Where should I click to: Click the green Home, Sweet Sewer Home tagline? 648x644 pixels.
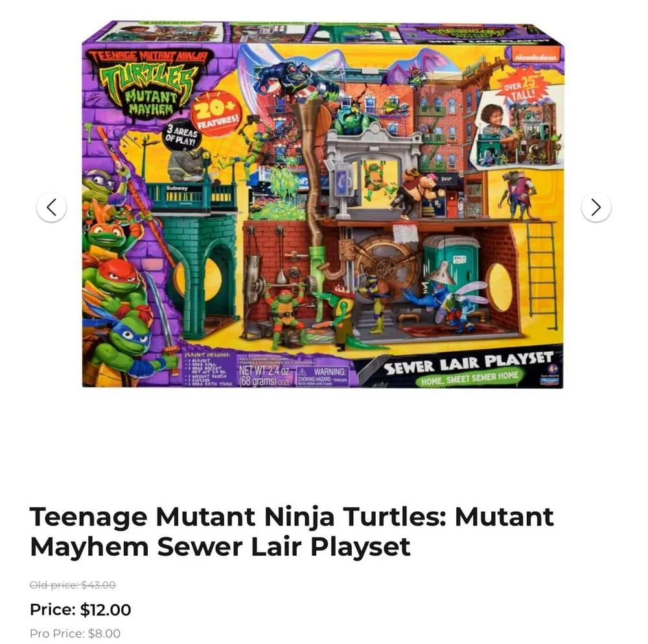469,378
